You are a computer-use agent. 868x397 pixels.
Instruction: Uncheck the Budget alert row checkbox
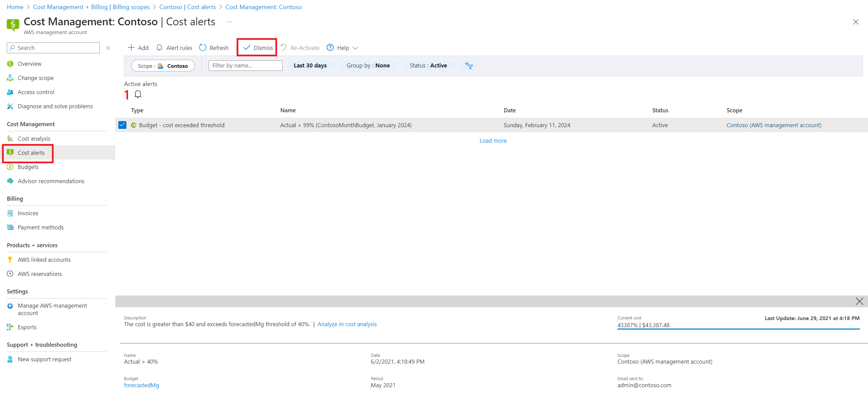click(x=122, y=125)
